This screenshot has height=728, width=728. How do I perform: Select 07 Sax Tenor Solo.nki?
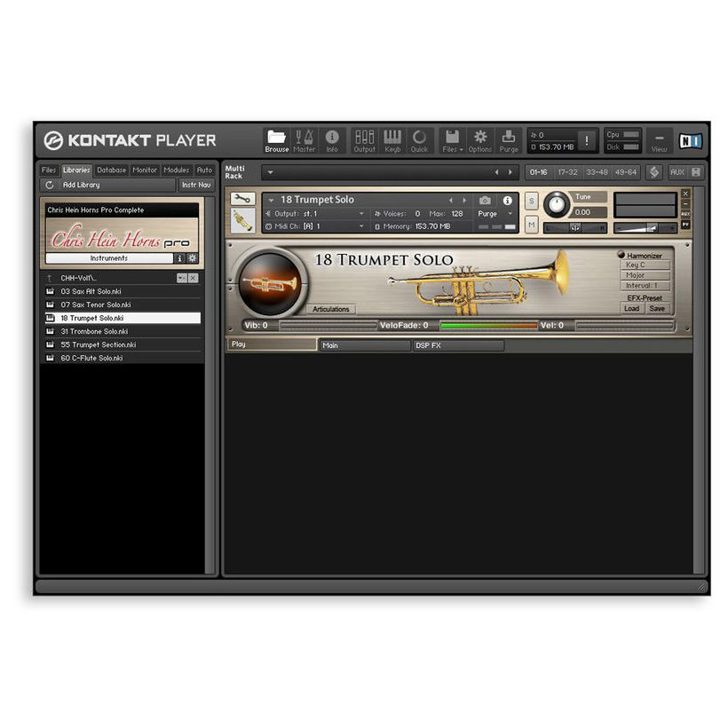(123, 305)
